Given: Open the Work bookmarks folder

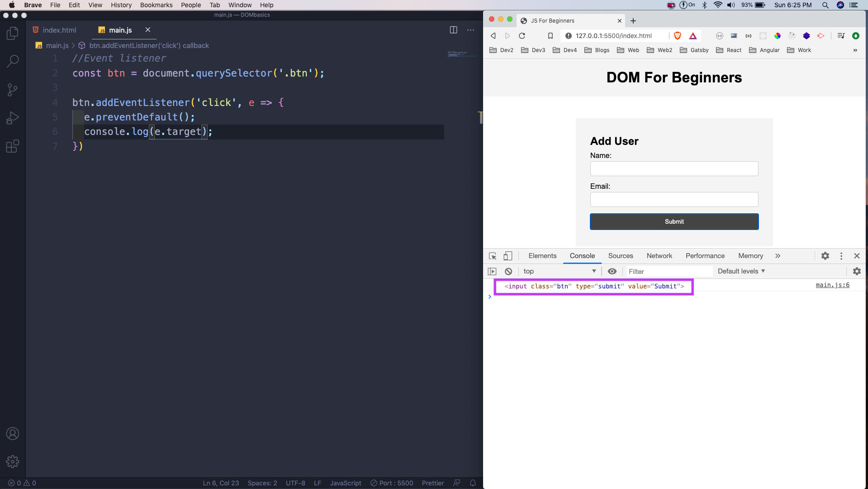Looking at the screenshot, I should 799,50.
